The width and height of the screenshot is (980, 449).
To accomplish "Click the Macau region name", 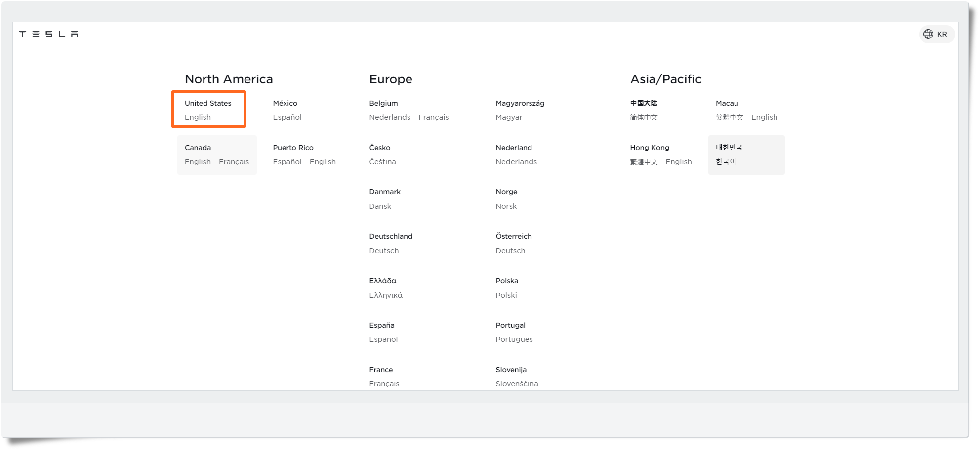I will [x=727, y=103].
